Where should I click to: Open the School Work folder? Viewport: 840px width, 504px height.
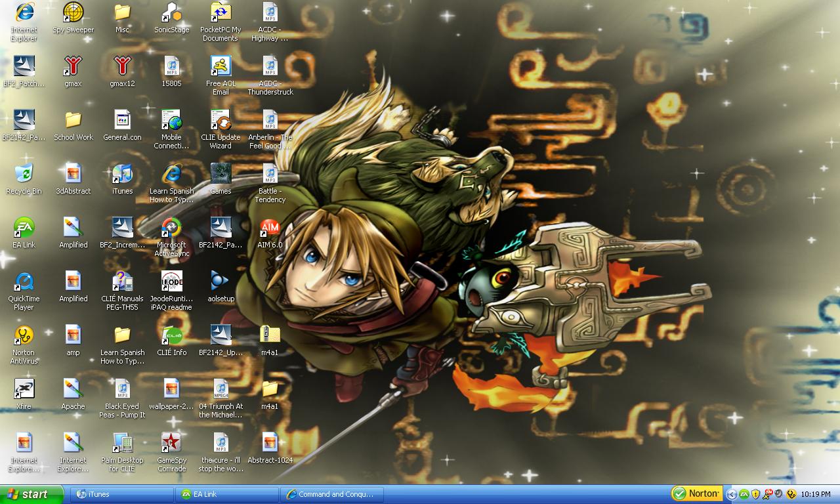coord(73,121)
